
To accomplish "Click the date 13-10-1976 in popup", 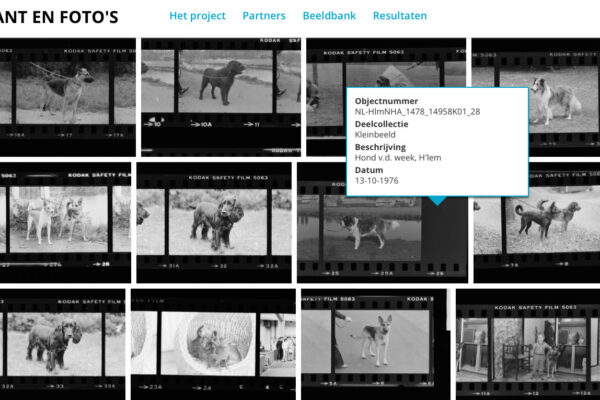I will point(378,180).
